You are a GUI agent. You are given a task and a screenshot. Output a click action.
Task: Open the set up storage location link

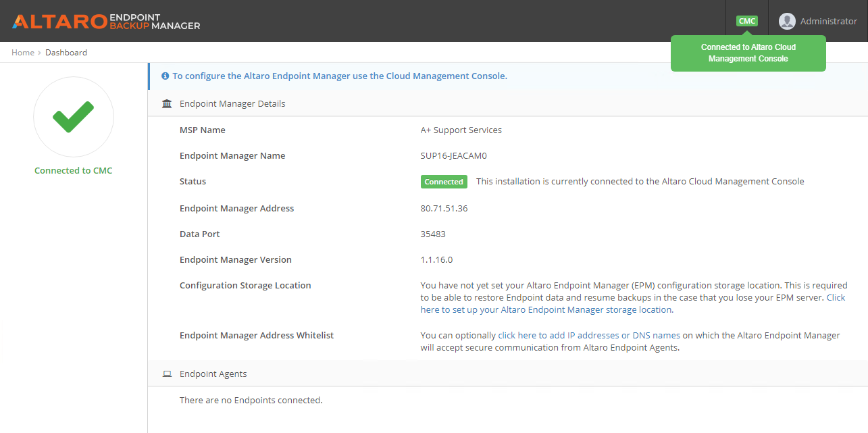tap(546, 309)
